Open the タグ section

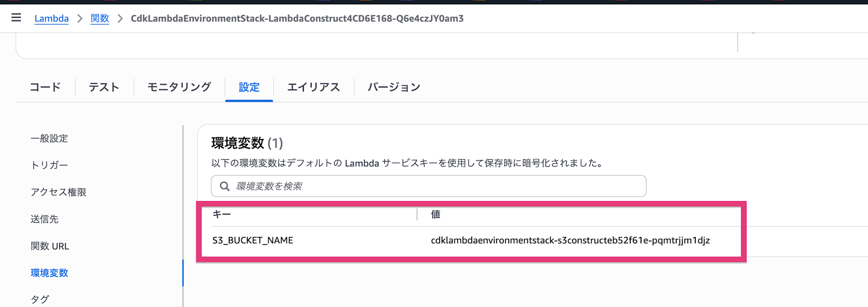tap(39, 298)
